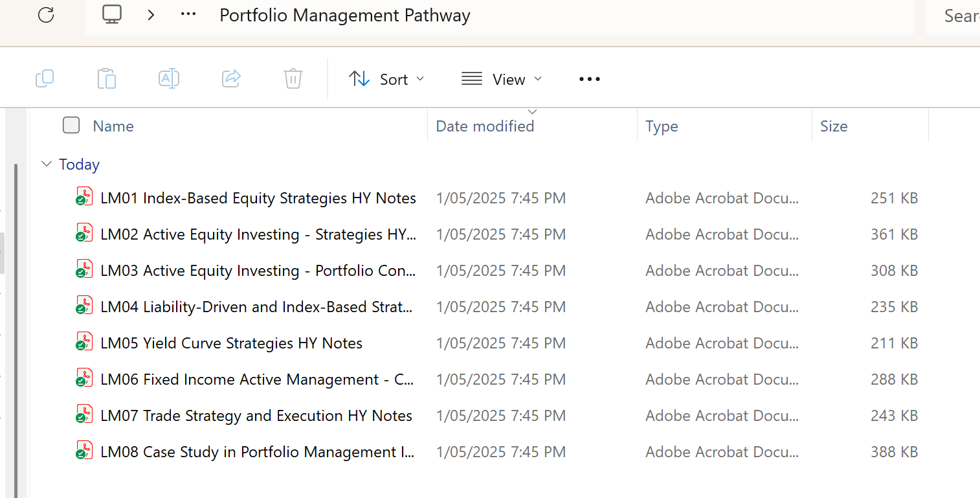This screenshot has width=980, height=498.
Task: Sort by Size column header
Action: tap(834, 126)
